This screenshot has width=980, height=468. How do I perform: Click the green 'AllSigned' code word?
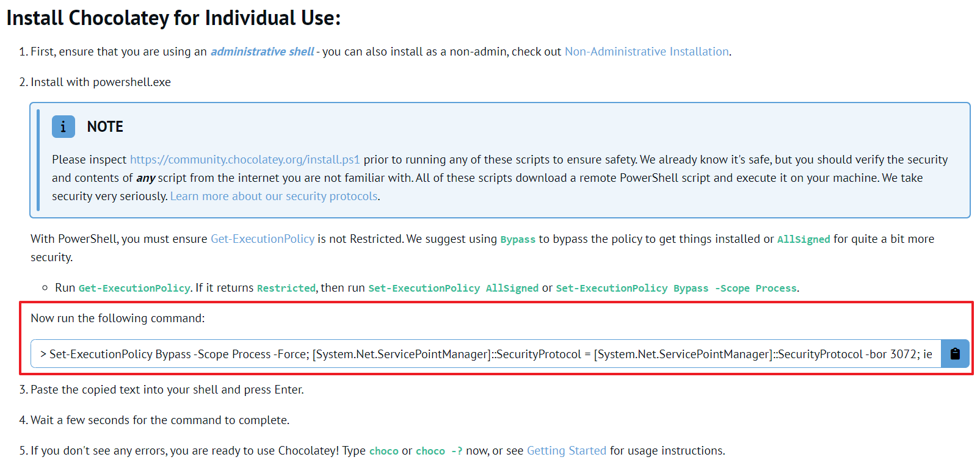coord(804,239)
